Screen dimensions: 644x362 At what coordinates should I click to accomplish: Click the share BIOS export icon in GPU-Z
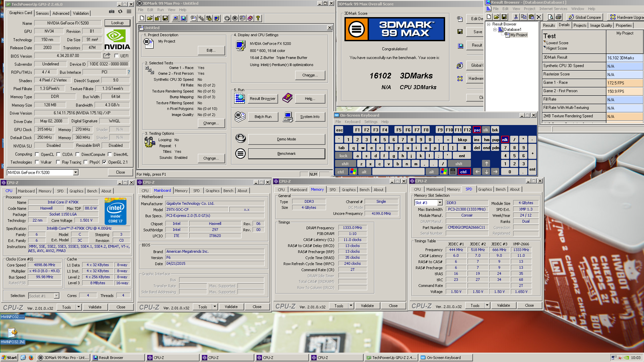107,56
